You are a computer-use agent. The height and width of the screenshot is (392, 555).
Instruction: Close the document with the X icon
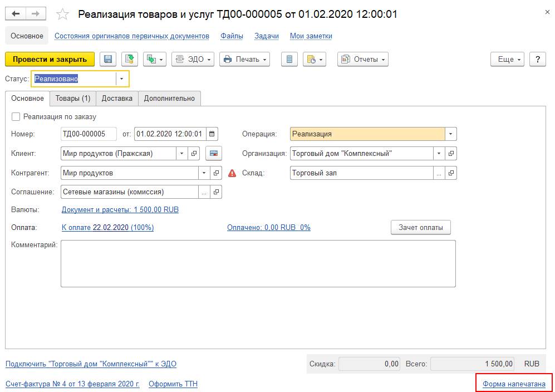tap(547, 12)
